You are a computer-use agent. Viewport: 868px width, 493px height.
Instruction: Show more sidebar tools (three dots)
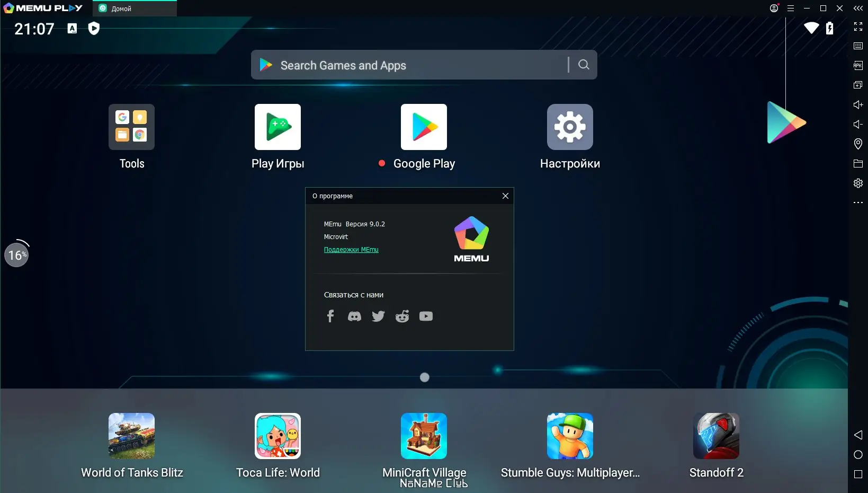(x=858, y=203)
